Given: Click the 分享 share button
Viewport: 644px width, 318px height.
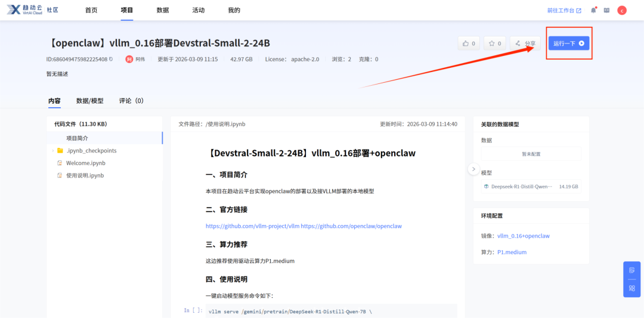Looking at the screenshot, I should [525, 43].
